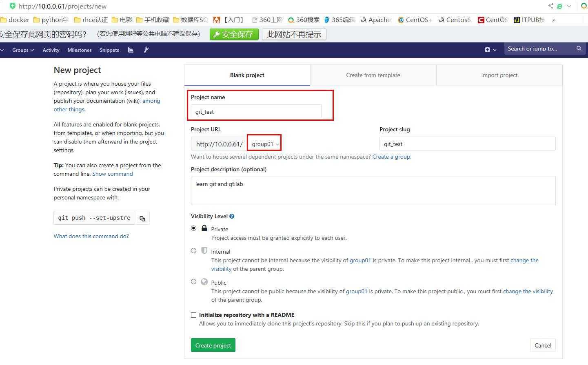Image resolution: width=588 pixels, height=365 pixels.
Task: Open the ITPUB bookmark
Action: coord(529,20)
